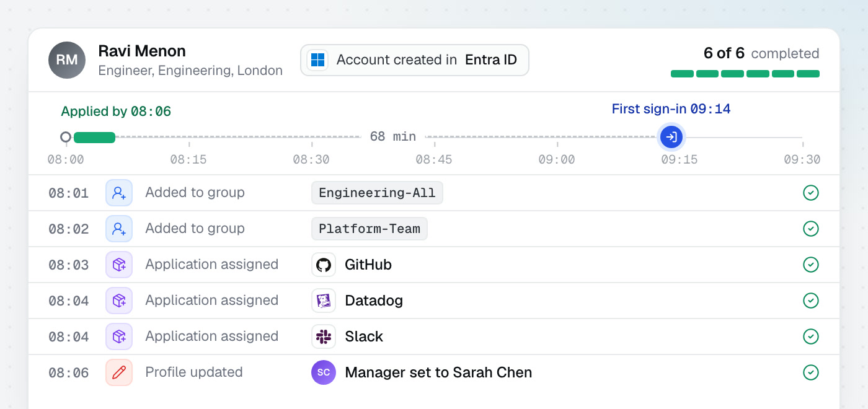Click the Manager set to Sarah Chen text

[x=438, y=372]
